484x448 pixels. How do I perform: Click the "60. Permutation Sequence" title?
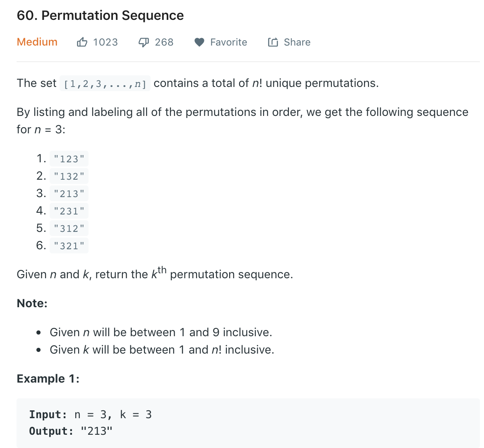[x=100, y=16]
